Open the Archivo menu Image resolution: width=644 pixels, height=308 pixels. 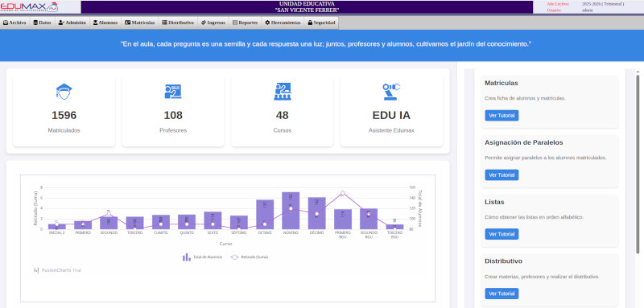[x=14, y=23]
